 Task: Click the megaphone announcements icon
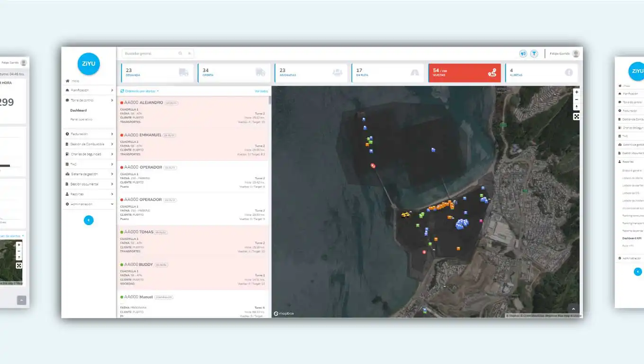tap(523, 54)
